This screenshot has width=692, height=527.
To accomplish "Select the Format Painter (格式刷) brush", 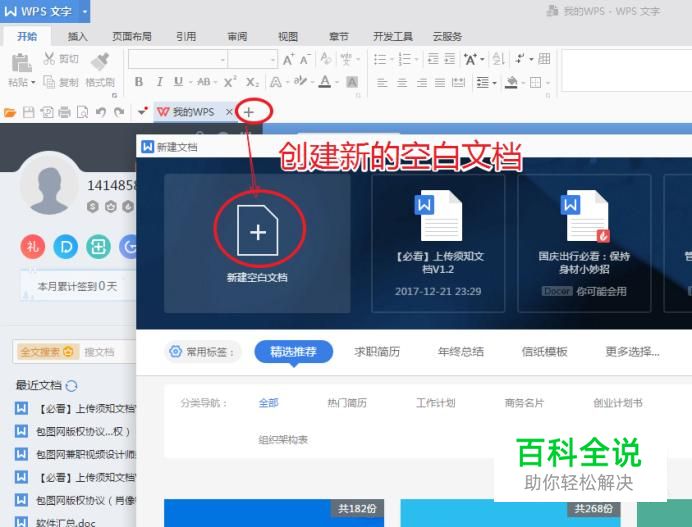I will coord(100,61).
